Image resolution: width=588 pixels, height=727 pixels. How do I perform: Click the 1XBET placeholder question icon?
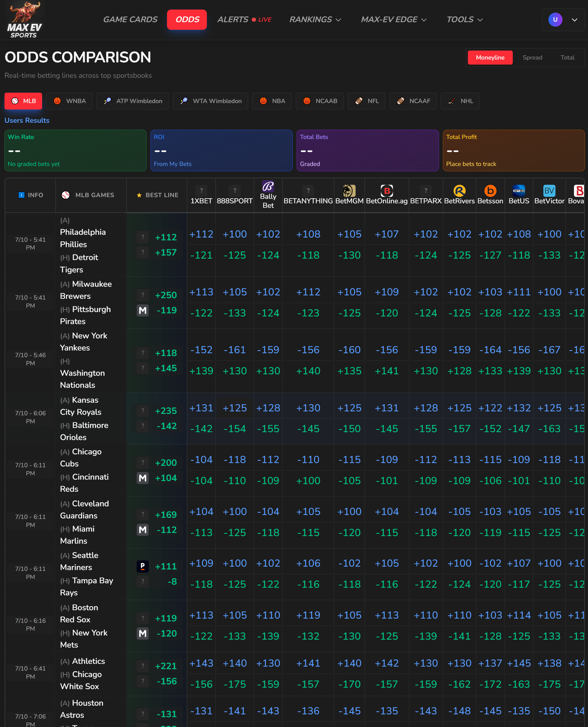coord(201,190)
